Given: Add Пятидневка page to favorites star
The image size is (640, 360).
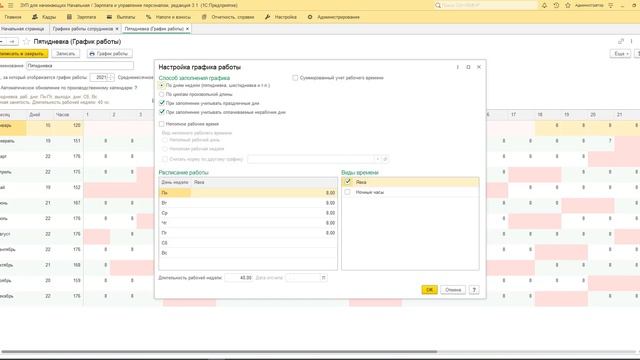Looking at the screenshot, I should pos(27,42).
